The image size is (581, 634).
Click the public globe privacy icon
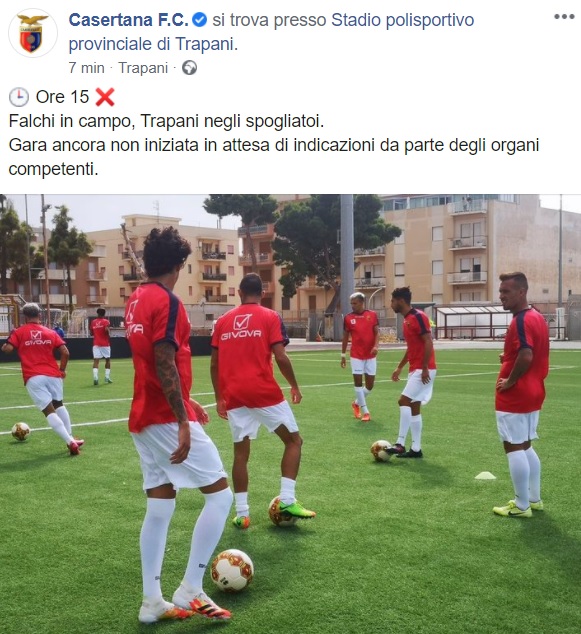pyautogui.click(x=189, y=68)
